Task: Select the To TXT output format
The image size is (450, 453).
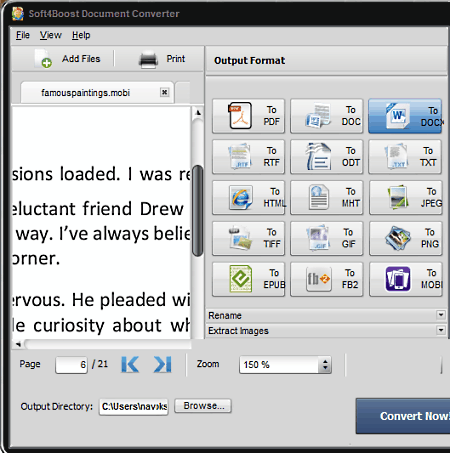Action: tap(405, 157)
